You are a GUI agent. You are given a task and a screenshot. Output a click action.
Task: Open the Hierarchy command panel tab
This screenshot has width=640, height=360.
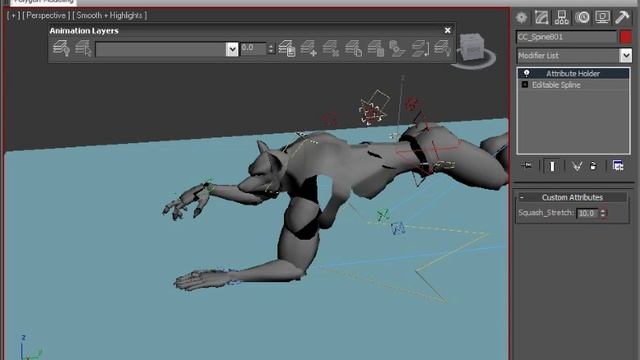coord(562,18)
